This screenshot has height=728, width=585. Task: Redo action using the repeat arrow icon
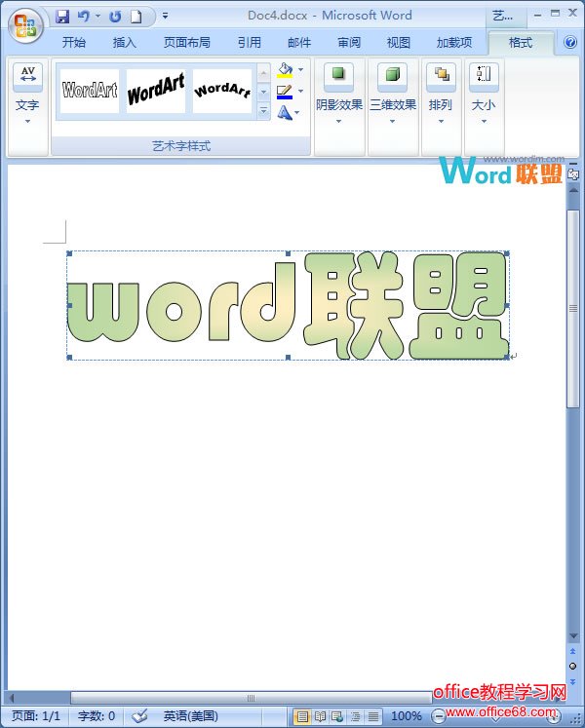[115, 17]
